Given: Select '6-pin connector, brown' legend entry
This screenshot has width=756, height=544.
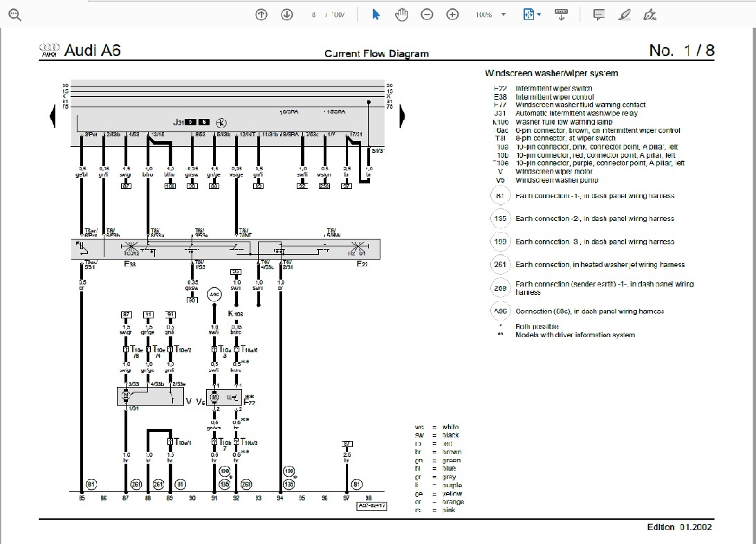Looking at the screenshot, I should point(598,130).
